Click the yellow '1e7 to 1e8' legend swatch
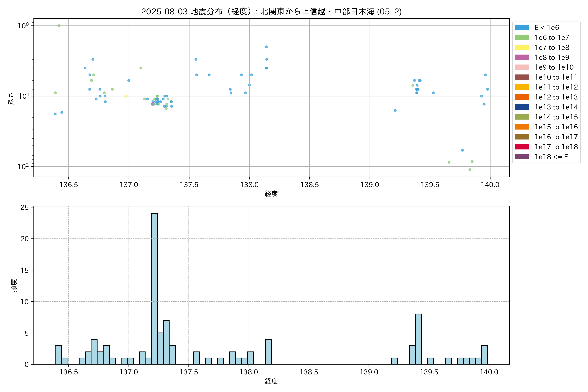This screenshot has width=588, height=392. (522, 48)
